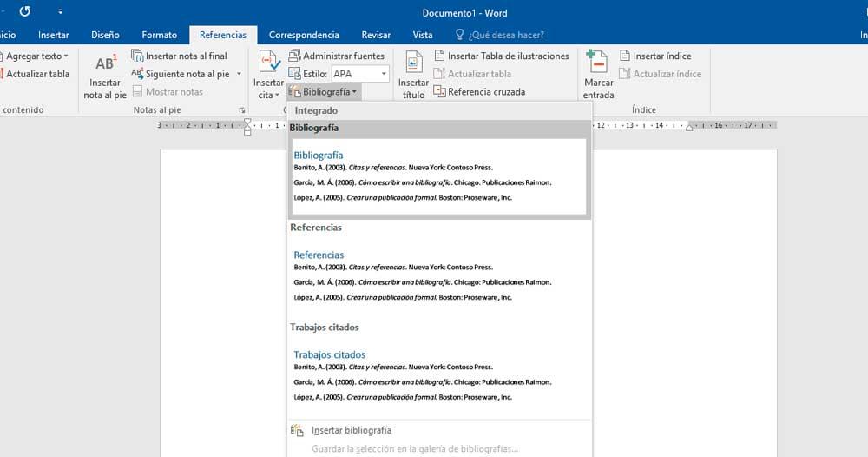This screenshot has height=457, width=868.
Task: Click the Insertar cita icon
Action: click(270, 62)
